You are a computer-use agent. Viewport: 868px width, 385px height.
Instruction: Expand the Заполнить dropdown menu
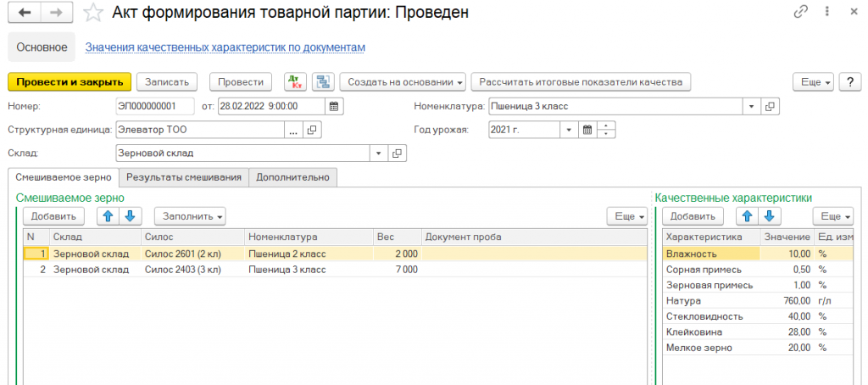point(189,216)
